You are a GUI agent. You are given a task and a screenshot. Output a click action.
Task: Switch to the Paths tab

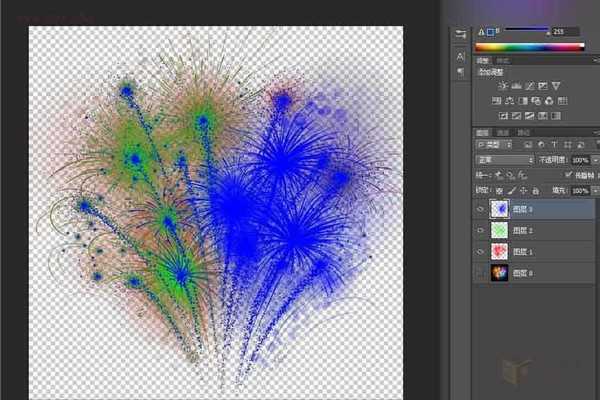click(x=523, y=132)
